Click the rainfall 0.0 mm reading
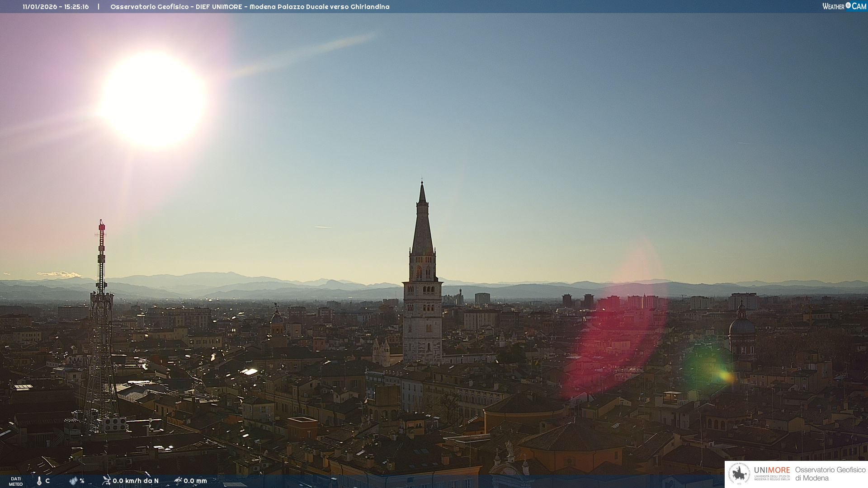Image resolution: width=868 pixels, height=488 pixels. tap(195, 481)
